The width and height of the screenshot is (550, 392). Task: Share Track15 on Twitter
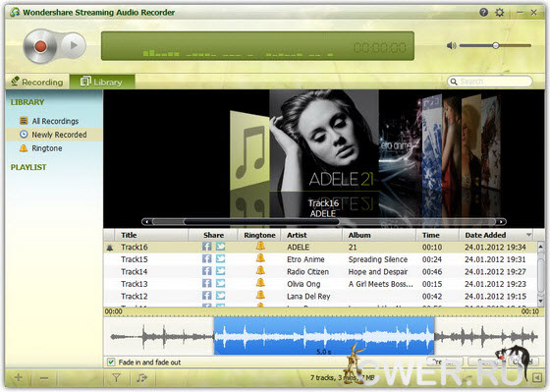tap(220, 259)
